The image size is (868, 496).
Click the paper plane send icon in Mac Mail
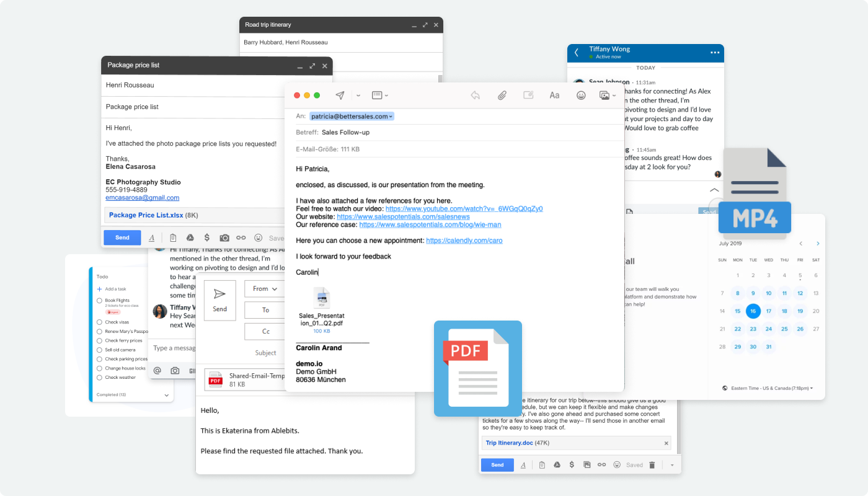click(x=340, y=95)
